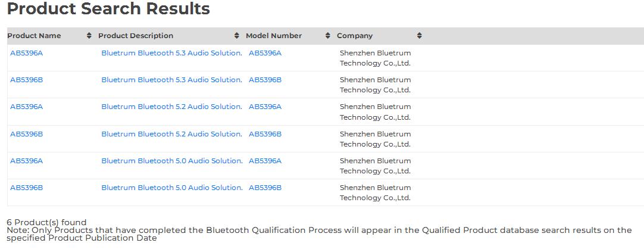Click model number AB5396A in Bluetooth 5.2 row
This screenshot has width=644, height=252.
[x=265, y=107]
